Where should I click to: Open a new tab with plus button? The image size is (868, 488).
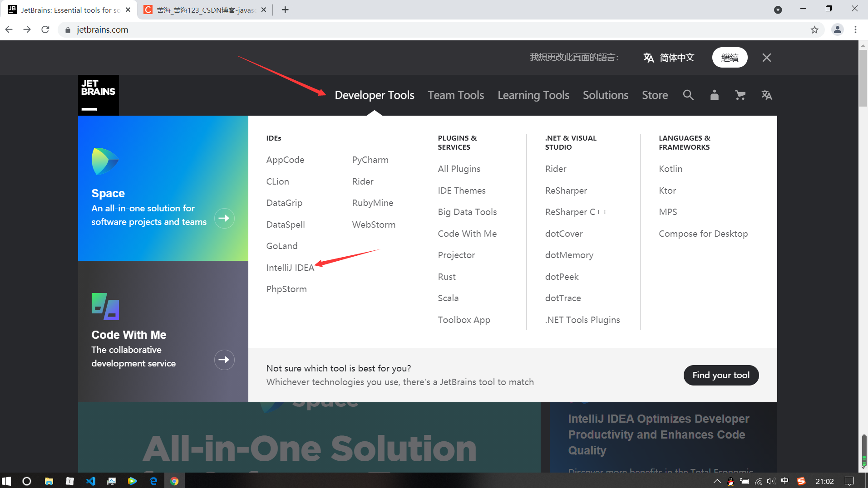pos(285,10)
